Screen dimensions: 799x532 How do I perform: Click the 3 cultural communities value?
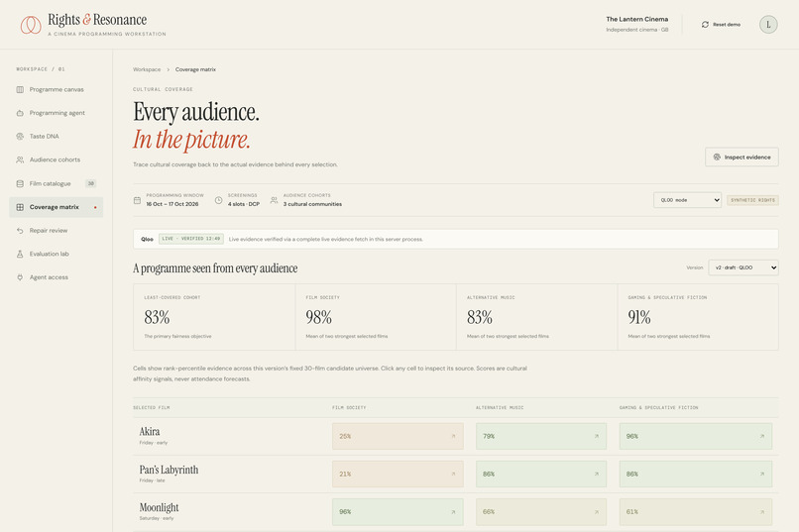click(312, 204)
